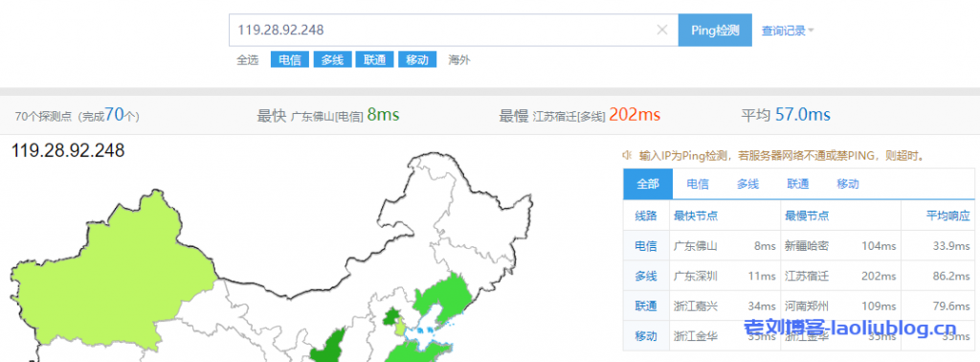Switch to the 联通 tab in results table
This screenshot has height=362, width=980.
[x=798, y=184]
